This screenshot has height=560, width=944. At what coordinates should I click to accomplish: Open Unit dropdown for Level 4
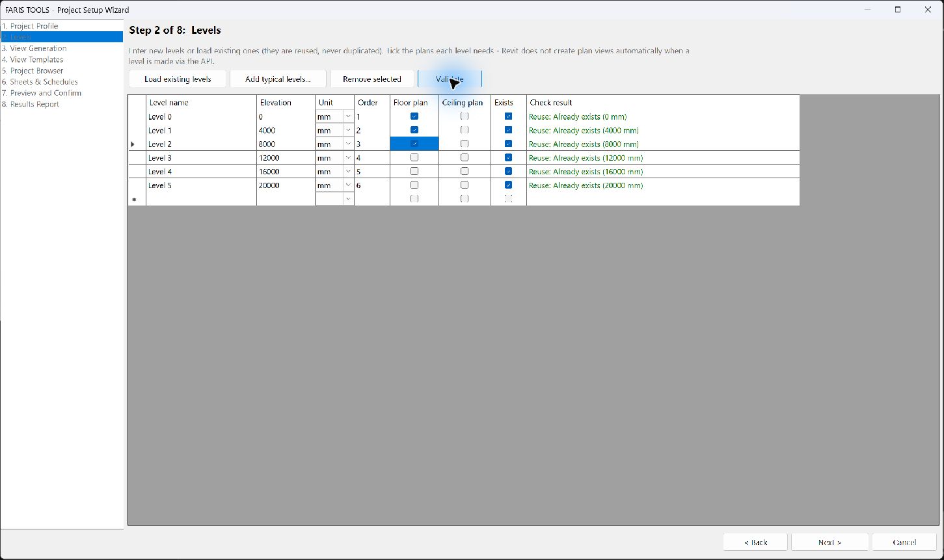tap(348, 171)
